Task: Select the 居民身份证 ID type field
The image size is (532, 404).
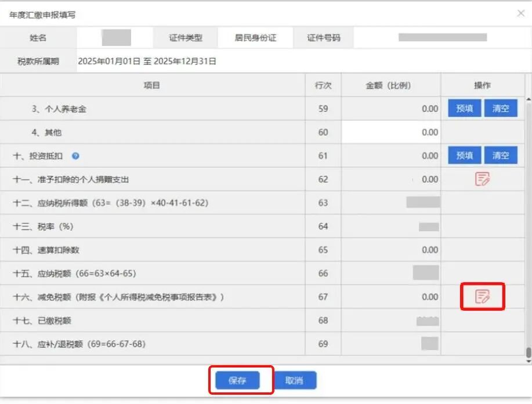Action: (x=255, y=38)
